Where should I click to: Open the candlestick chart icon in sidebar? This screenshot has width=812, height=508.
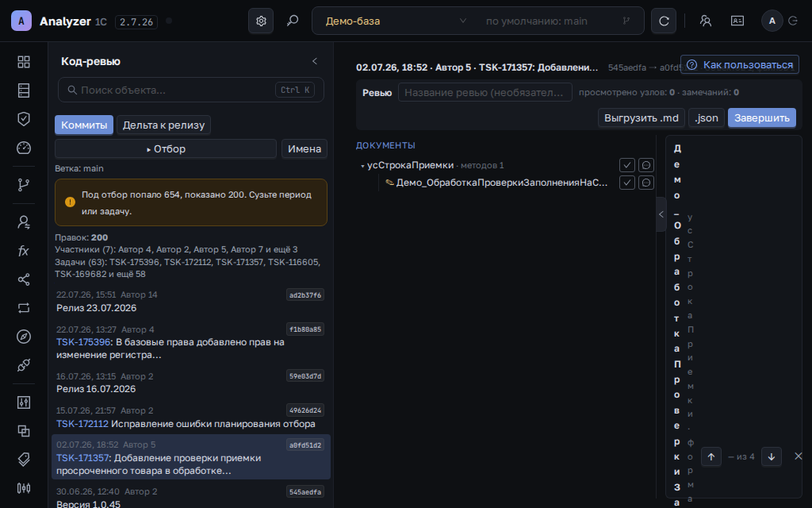(24, 488)
